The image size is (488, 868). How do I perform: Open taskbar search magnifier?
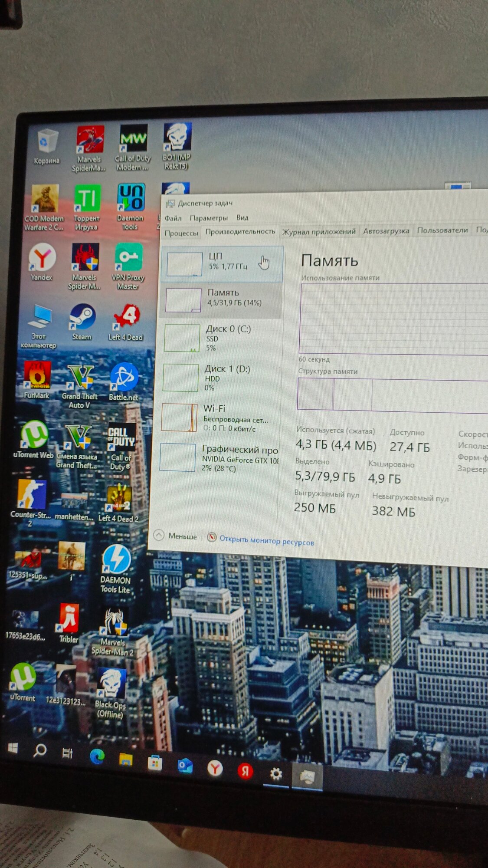[40, 750]
